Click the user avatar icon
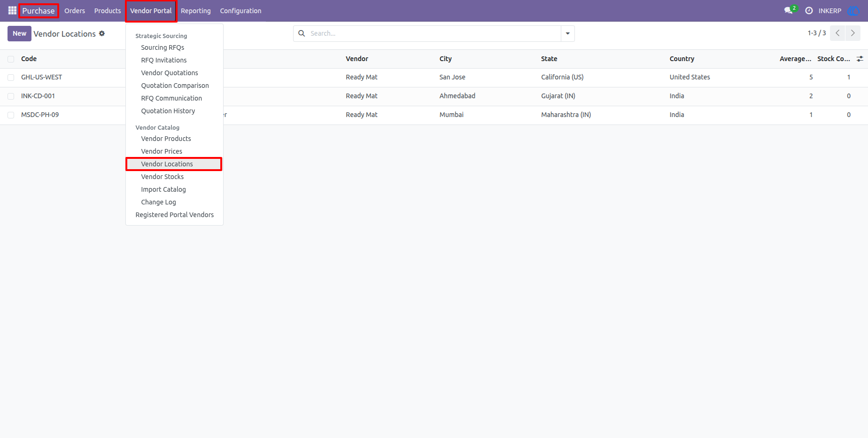This screenshot has width=868, height=438. coord(853,10)
